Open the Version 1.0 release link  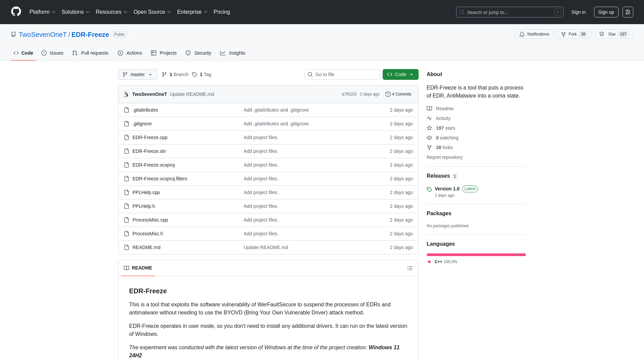447,189
